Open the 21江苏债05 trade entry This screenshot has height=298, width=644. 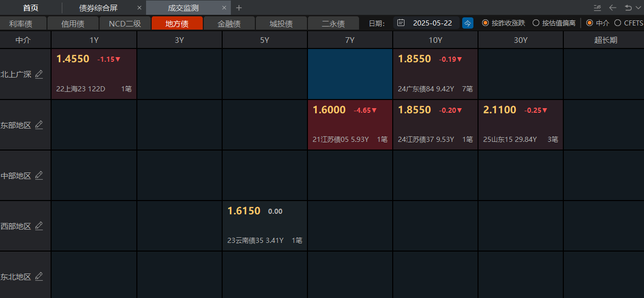point(349,124)
